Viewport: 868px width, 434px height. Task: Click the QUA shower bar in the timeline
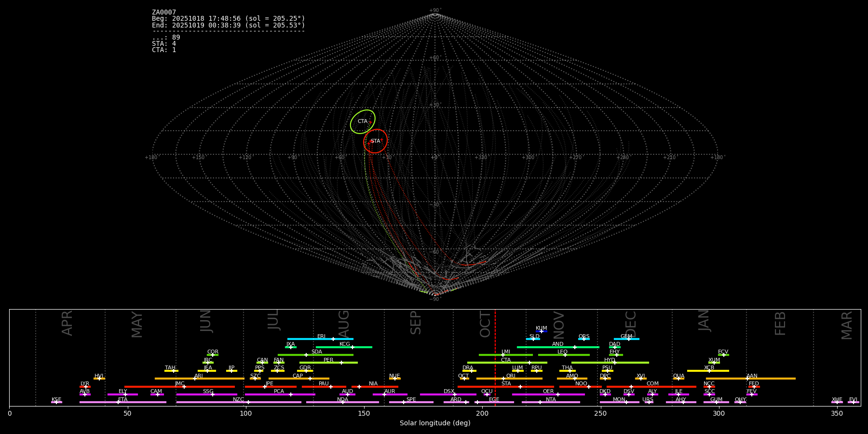coord(678,379)
